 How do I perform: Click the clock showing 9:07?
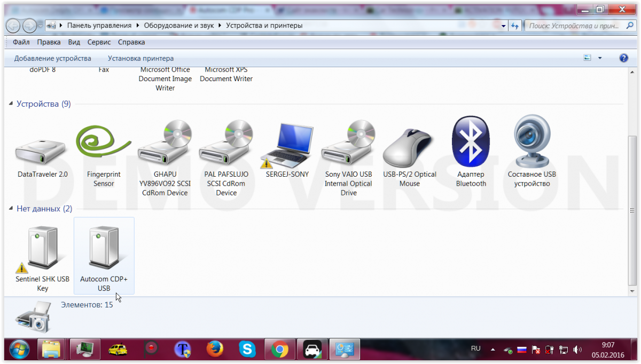click(x=608, y=345)
